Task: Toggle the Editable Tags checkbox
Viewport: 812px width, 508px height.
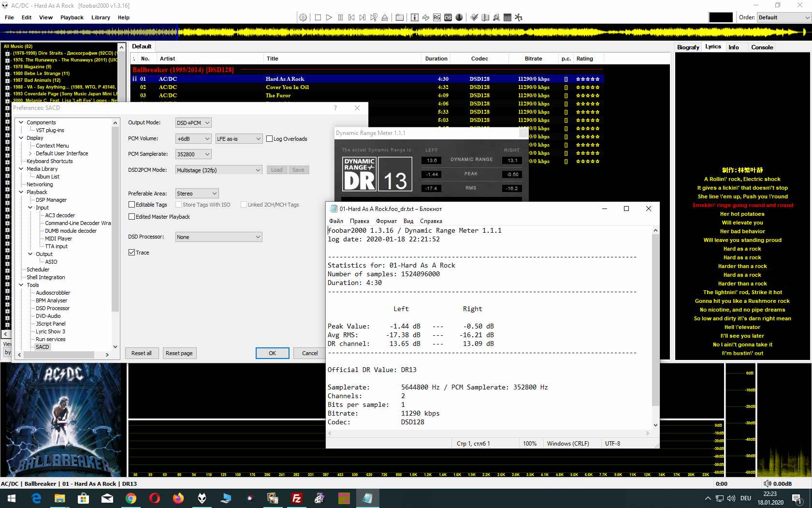Action: click(x=131, y=205)
